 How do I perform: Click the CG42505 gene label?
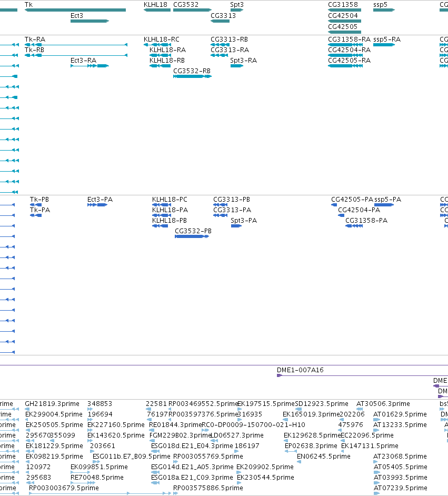(x=343, y=27)
